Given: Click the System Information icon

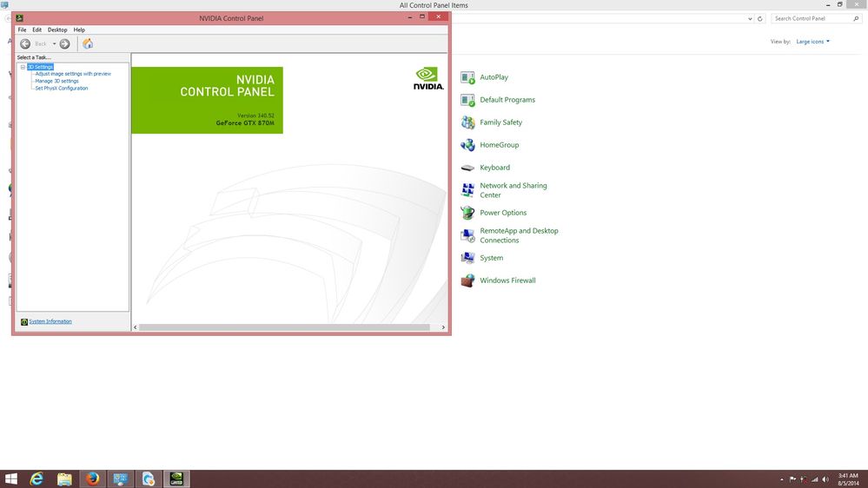Looking at the screenshot, I should 24,322.
